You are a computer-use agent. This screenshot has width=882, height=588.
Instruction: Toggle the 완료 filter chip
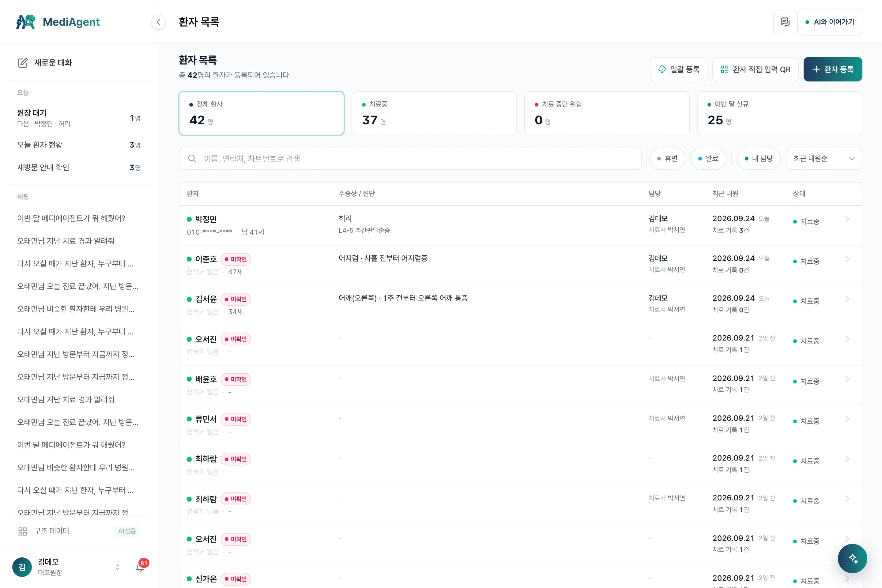pos(708,159)
